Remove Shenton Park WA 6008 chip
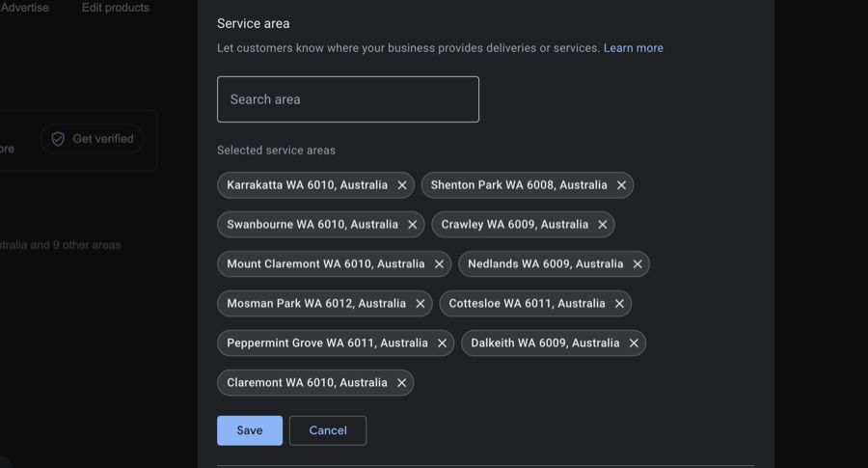Viewport: 868px width, 468px height. coord(621,185)
